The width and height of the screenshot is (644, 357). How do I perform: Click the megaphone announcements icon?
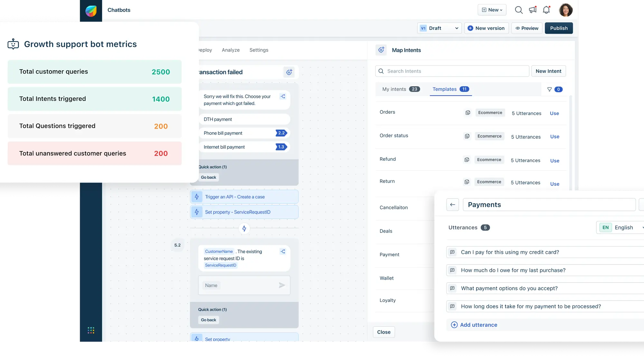pyautogui.click(x=533, y=10)
